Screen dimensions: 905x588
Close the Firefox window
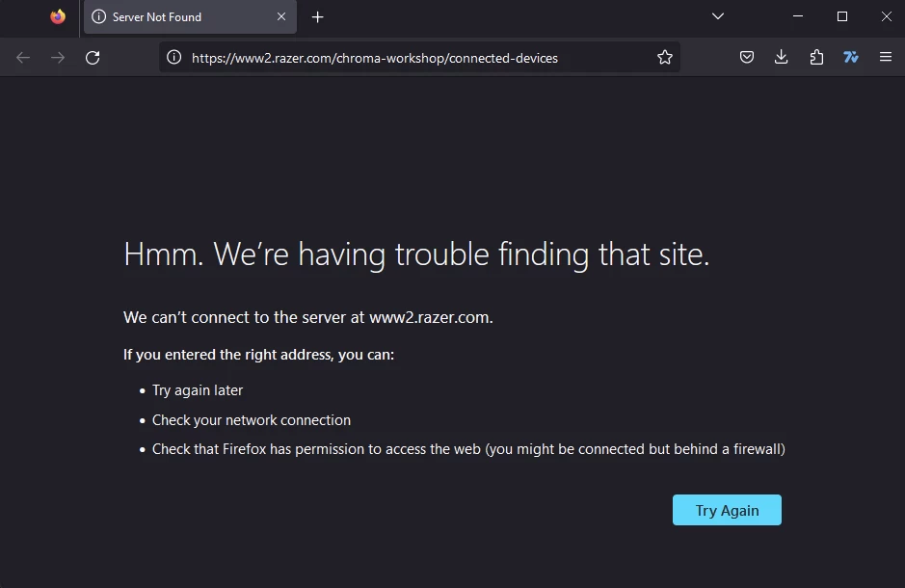(887, 16)
